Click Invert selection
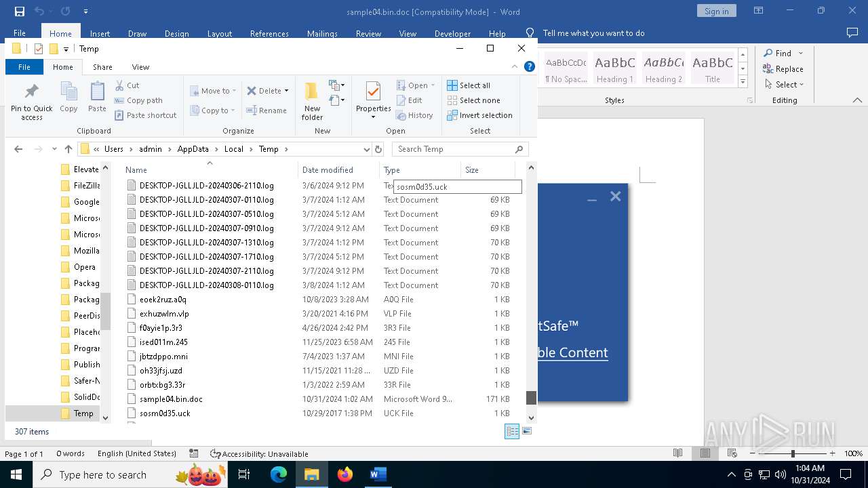868x488 pixels. (x=479, y=115)
